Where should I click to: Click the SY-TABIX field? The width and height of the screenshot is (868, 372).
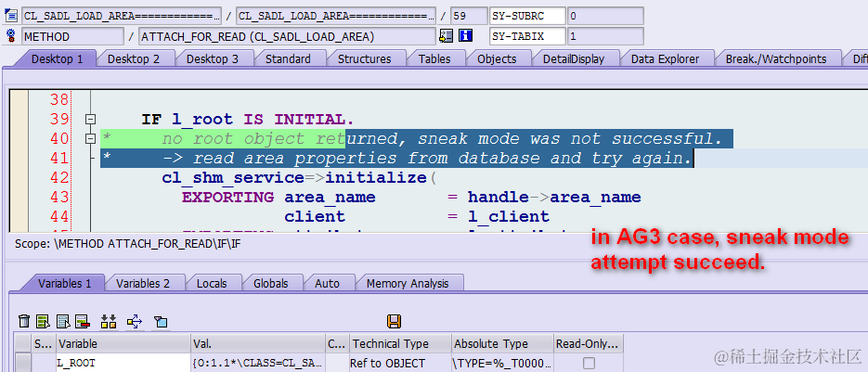tap(527, 36)
